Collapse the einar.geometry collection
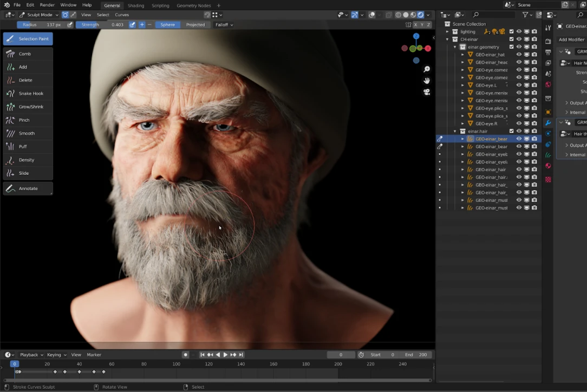 coord(455,47)
